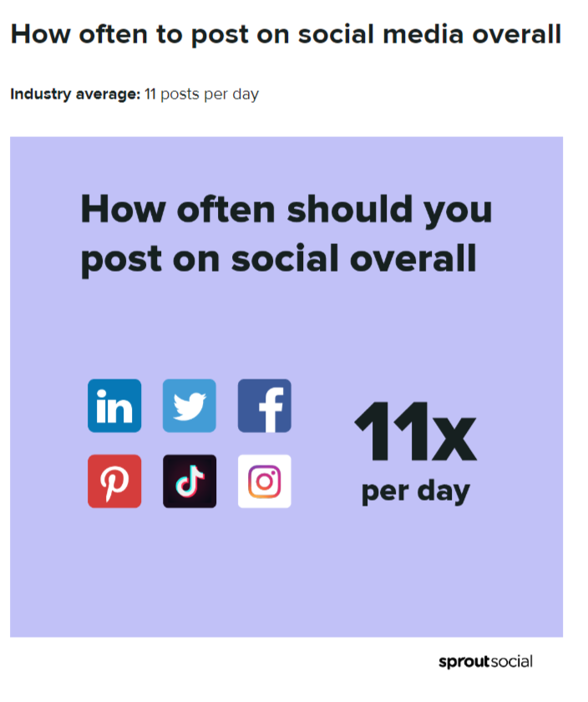
Task: Click the Twitter bird icon
Action: click(x=190, y=405)
